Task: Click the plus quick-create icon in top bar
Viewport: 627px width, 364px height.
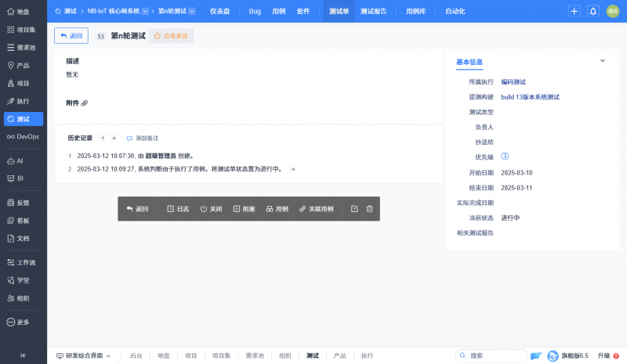Action: (574, 11)
